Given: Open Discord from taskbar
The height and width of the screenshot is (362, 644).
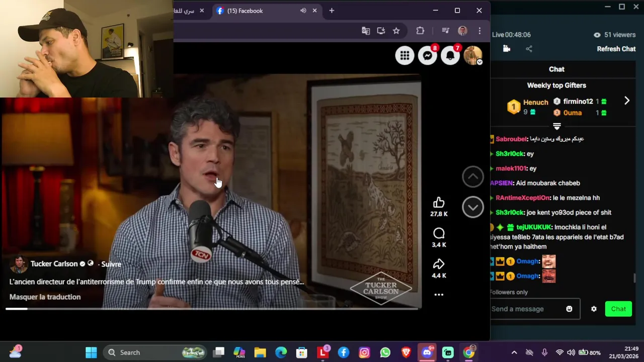Looking at the screenshot, I should tap(427, 352).
